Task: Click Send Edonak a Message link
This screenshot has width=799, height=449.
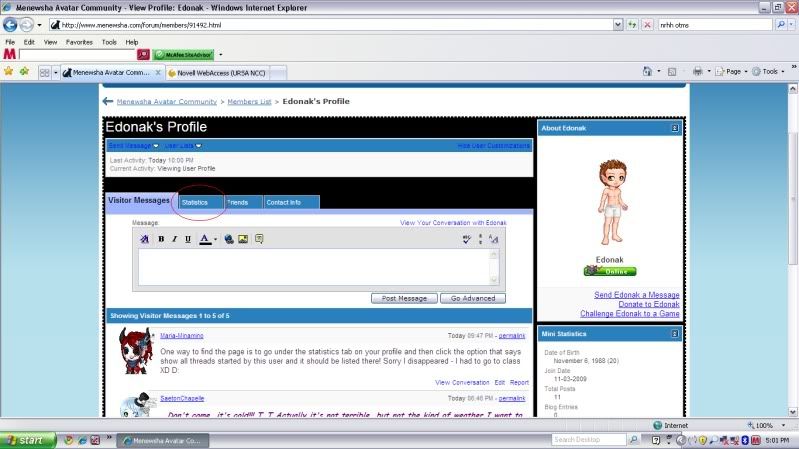Action: click(x=636, y=295)
